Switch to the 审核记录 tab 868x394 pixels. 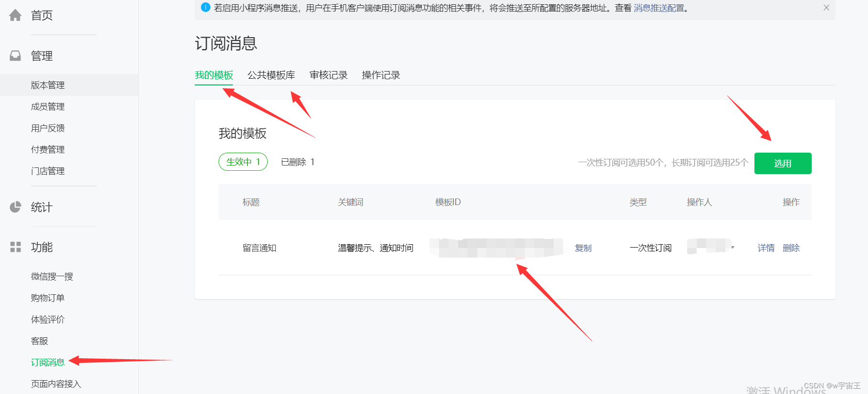point(328,75)
